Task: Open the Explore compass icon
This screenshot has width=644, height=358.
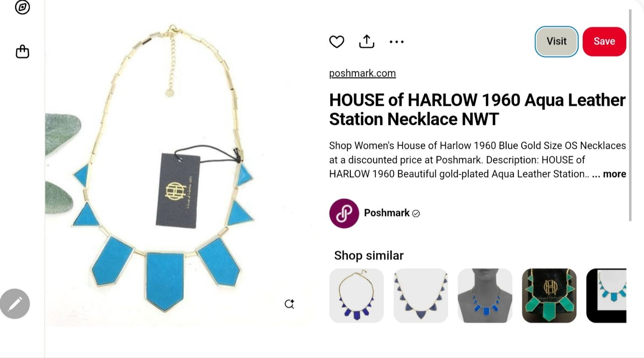Action: pyautogui.click(x=22, y=7)
